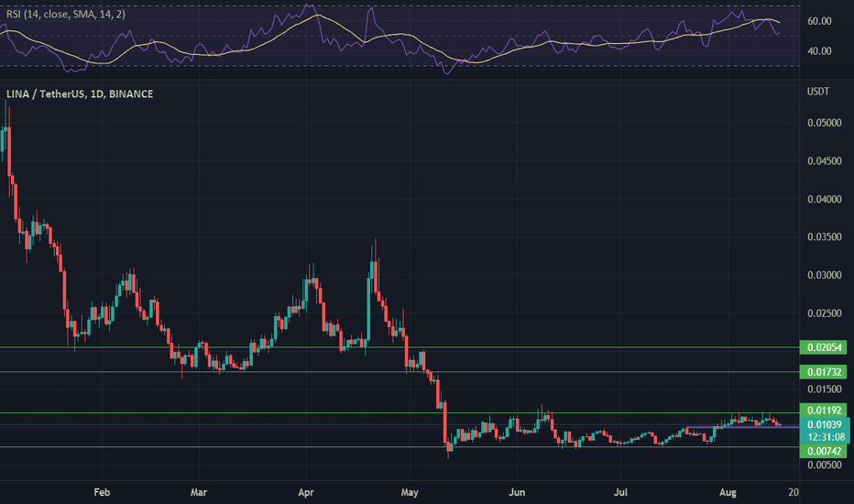Image resolution: width=854 pixels, height=504 pixels.
Task: Select the 0.01732 price level label
Action: (x=823, y=372)
